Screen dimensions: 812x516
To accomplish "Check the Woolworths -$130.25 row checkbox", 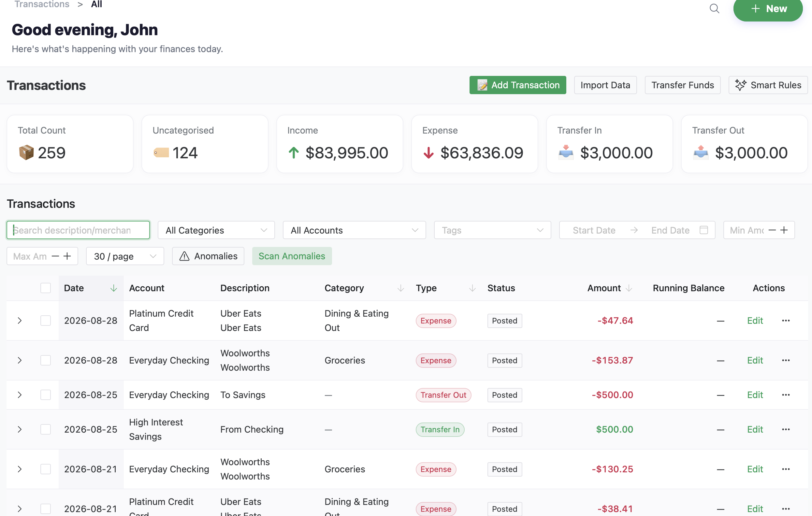I will [x=46, y=469].
